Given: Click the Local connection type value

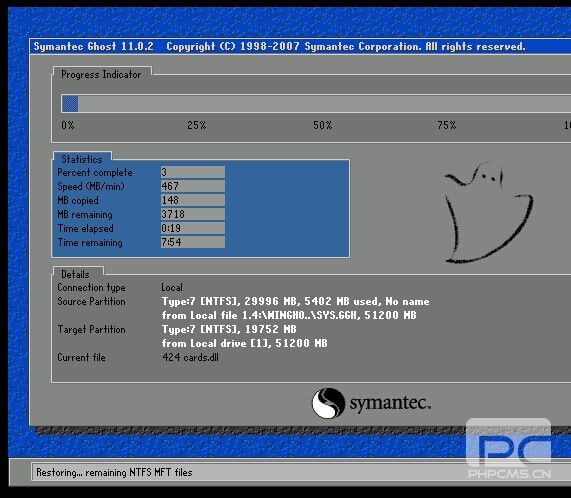Looking at the screenshot, I should tap(172, 287).
